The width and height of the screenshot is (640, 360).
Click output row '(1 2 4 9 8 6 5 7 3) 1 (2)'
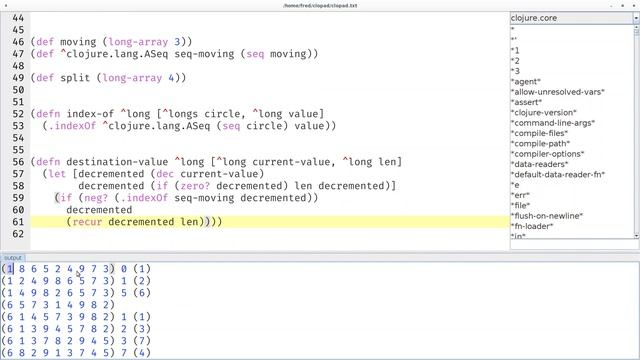coord(76,281)
